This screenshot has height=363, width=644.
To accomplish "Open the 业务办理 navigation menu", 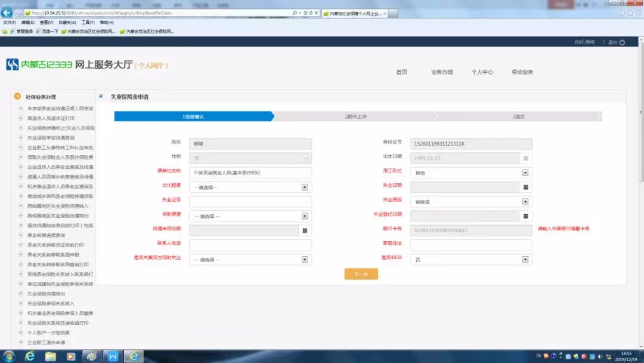I will tap(442, 72).
